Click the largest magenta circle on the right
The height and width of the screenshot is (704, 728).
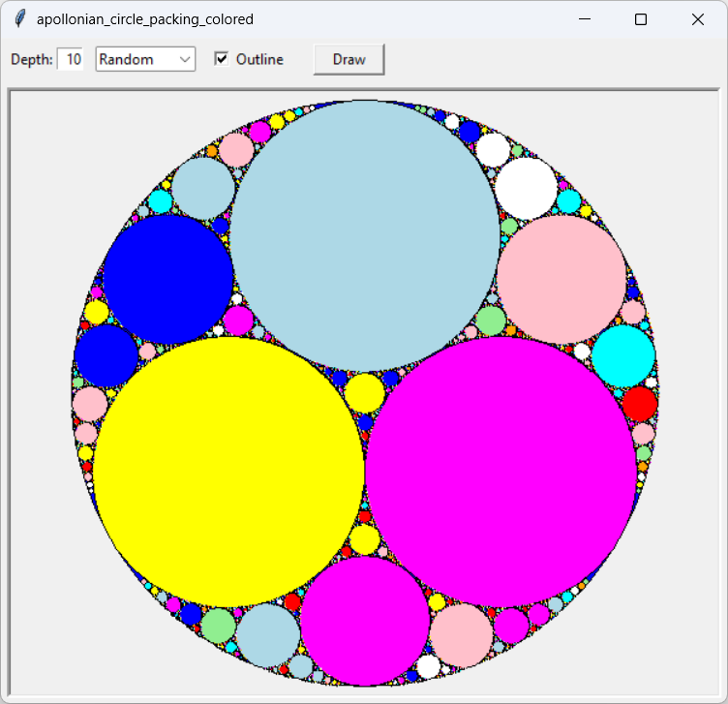coord(500,473)
